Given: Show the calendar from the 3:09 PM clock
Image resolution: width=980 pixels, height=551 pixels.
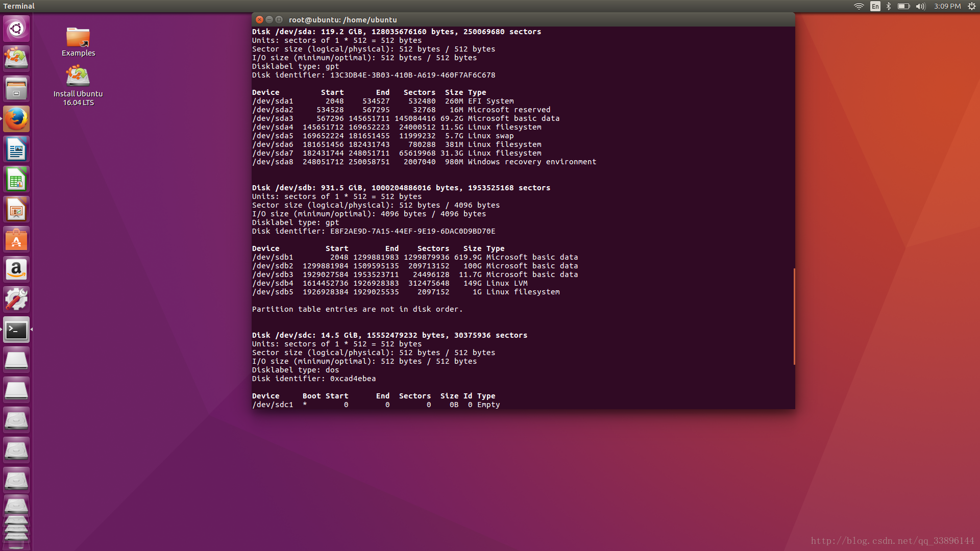Looking at the screenshot, I should [947, 6].
